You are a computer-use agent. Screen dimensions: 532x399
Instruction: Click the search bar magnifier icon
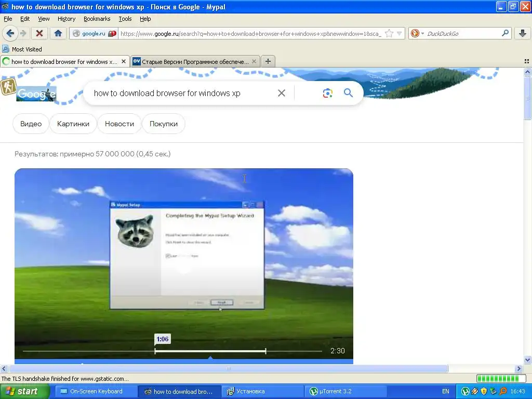coord(505,33)
